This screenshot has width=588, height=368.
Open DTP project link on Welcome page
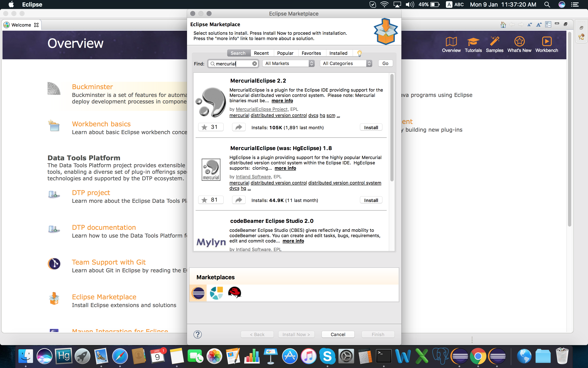(91, 193)
